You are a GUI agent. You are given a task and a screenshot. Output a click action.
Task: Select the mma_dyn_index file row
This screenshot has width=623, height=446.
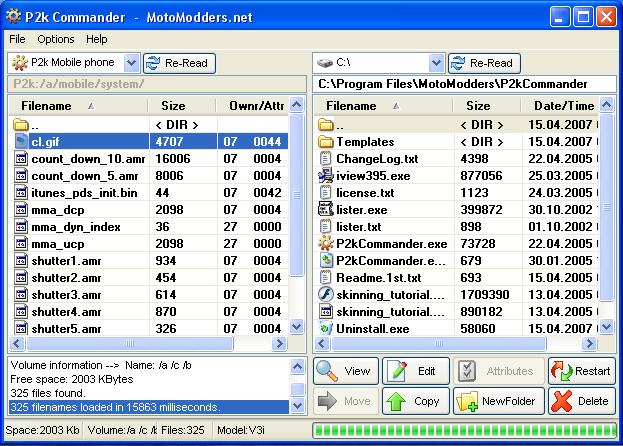[x=149, y=227]
